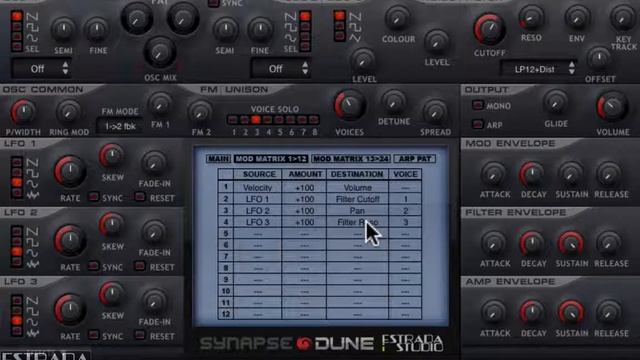Open row 5 empty source selector
640x360 pixels.
point(257,234)
